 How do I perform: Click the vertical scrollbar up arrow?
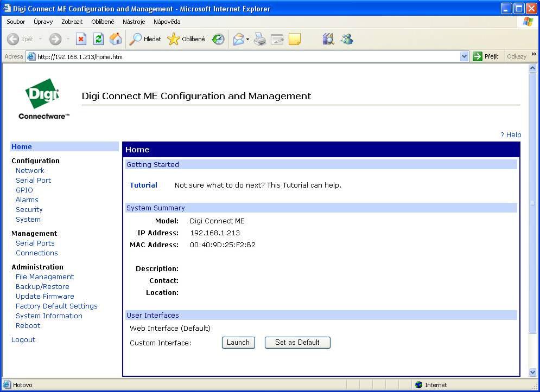[x=533, y=68]
